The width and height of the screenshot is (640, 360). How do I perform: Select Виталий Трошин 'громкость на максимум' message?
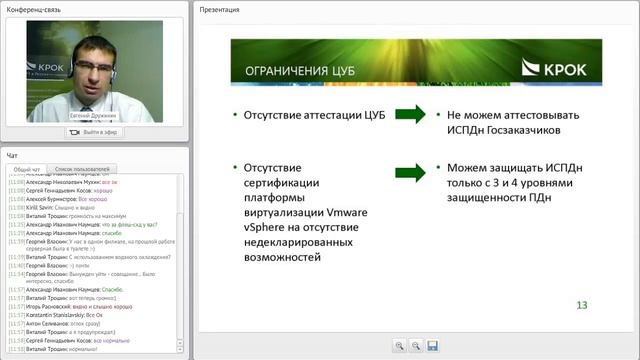tap(68, 216)
